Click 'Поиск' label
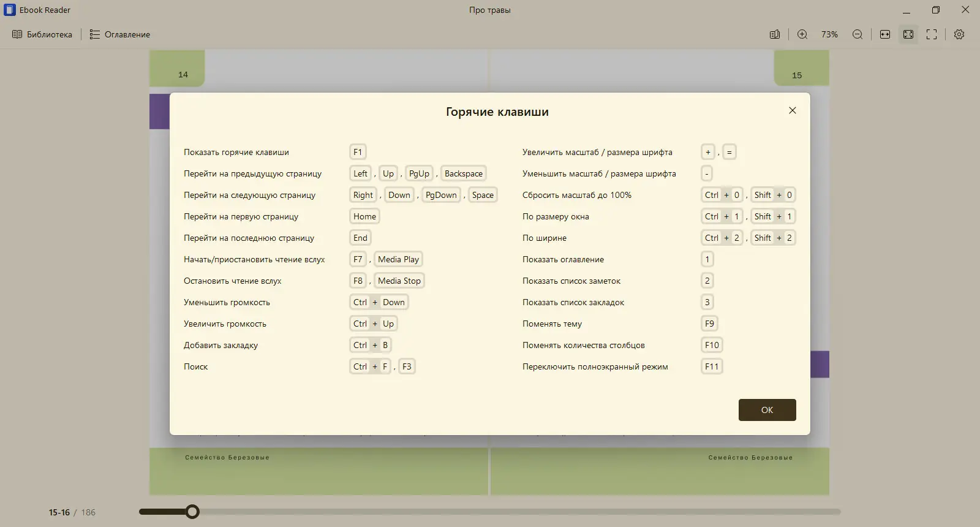The image size is (980, 527). tap(195, 366)
